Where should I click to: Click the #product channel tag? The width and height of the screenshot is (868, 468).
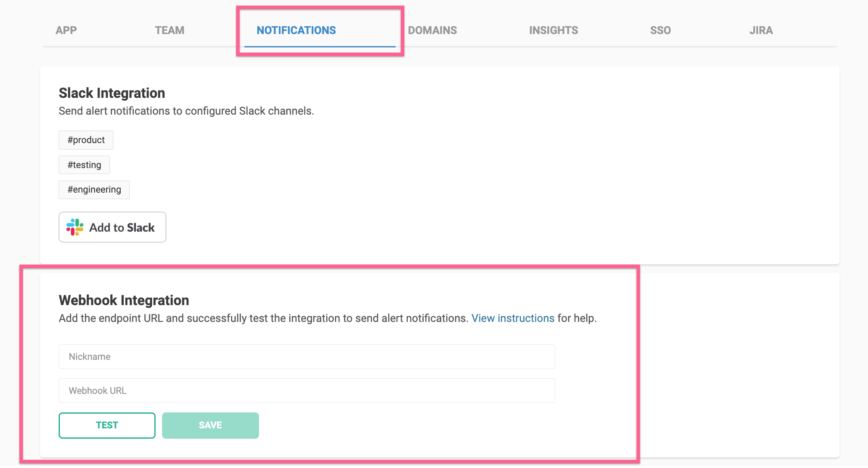click(x=86, y=140)
